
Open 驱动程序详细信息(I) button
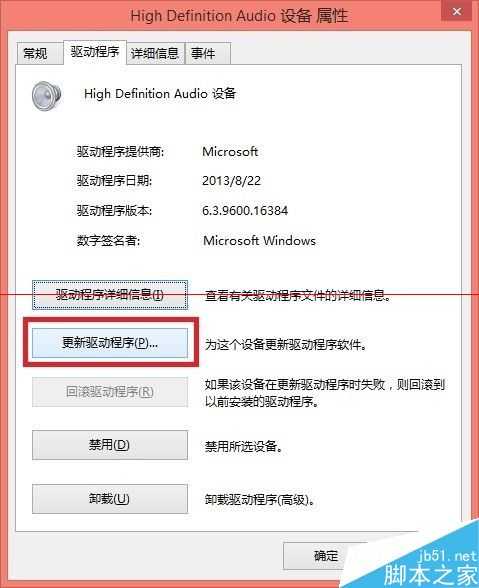110,295
